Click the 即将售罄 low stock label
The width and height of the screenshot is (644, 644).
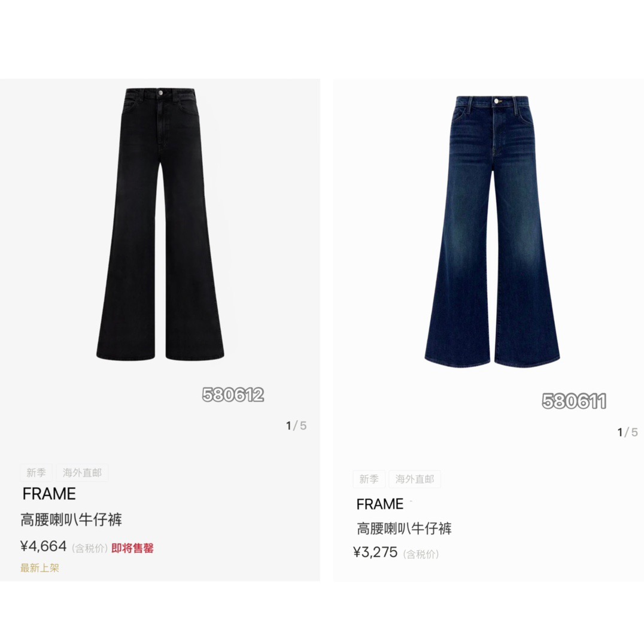tap(132, 548)
